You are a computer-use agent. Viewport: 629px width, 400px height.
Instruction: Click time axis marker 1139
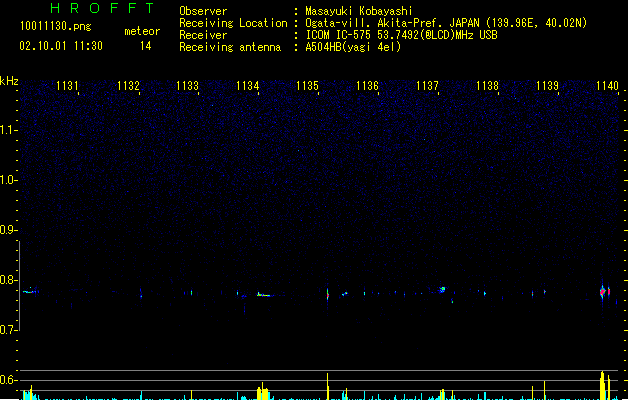(x=547, y=86)
